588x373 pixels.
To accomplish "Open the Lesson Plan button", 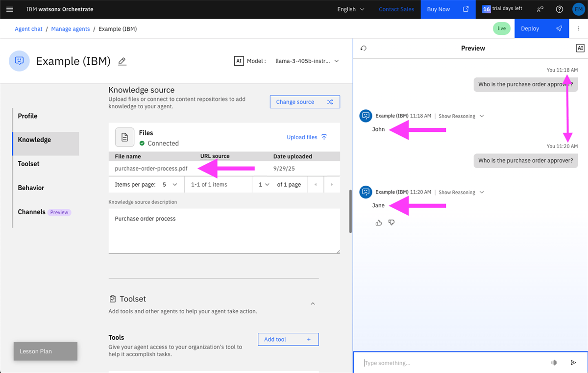I will pyautogui.click(x=46, y=351).
